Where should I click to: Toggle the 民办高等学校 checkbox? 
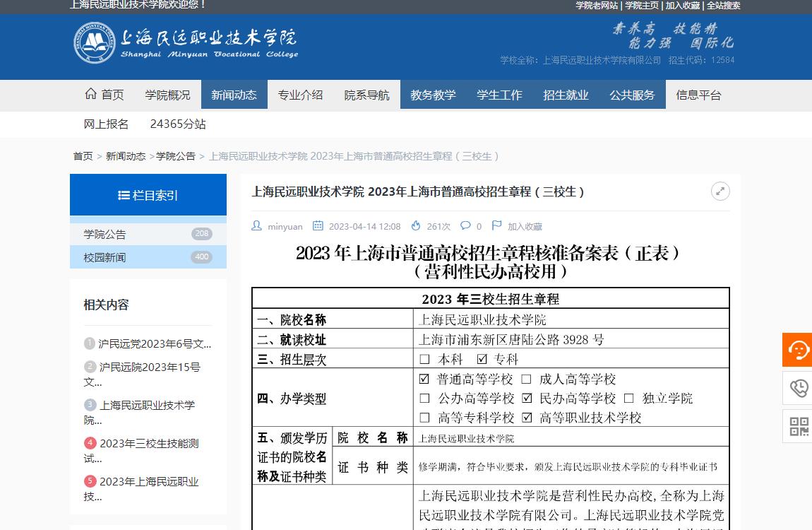[527, 398]
